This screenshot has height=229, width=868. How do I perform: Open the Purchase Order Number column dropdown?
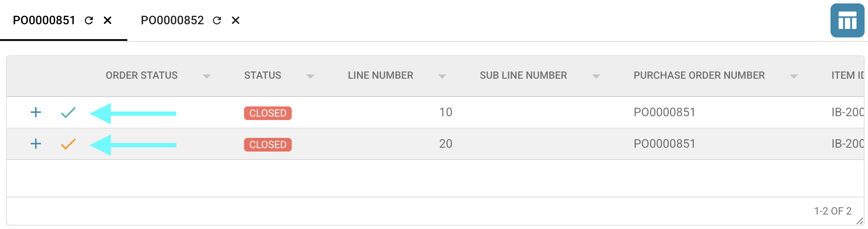point(793,76)
